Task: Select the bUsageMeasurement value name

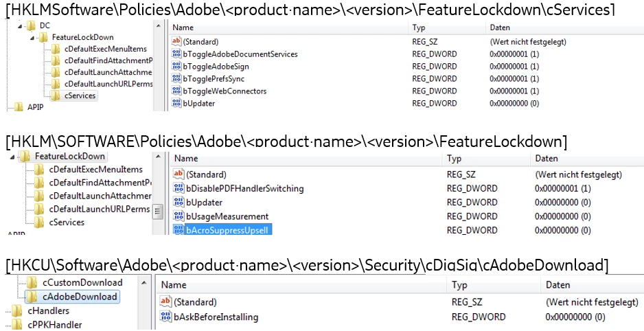Action: 227,216
